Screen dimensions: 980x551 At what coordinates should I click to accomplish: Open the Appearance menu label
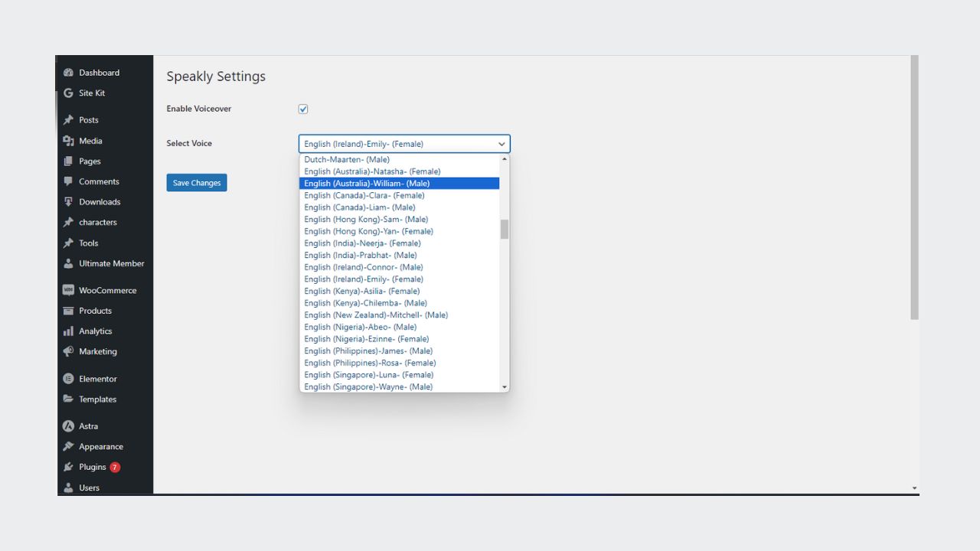101,447
